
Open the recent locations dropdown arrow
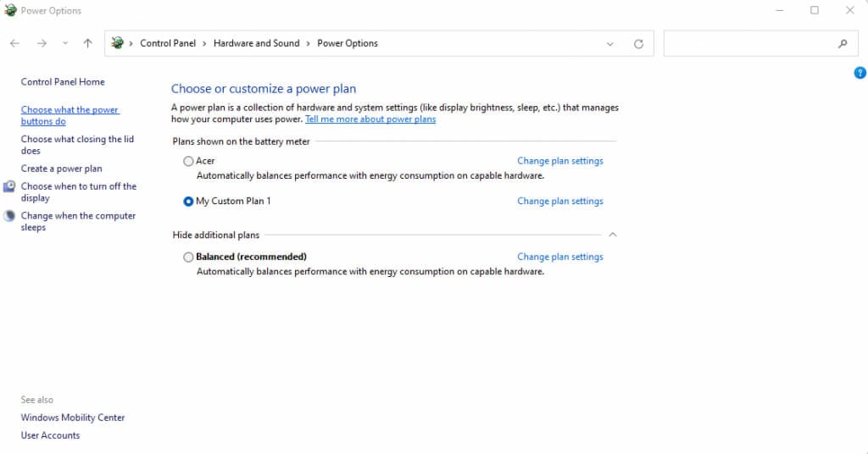(x=65, y=44)
